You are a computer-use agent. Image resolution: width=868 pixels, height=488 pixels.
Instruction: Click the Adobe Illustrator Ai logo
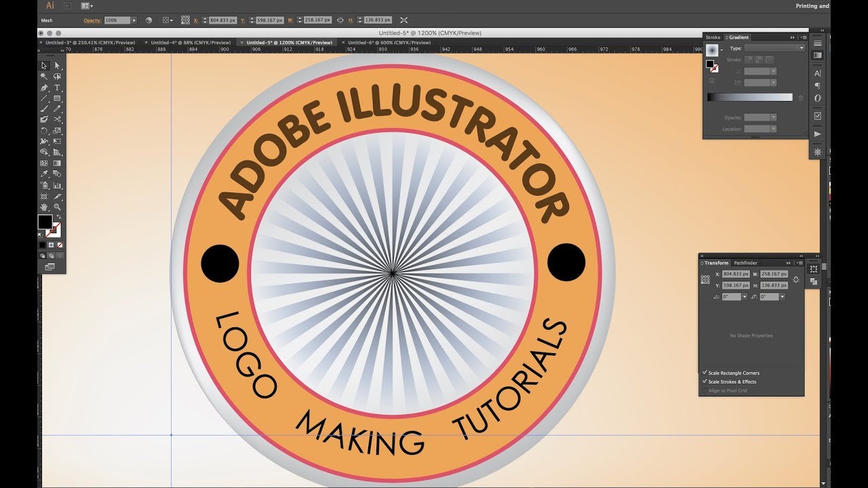(50, 5)
